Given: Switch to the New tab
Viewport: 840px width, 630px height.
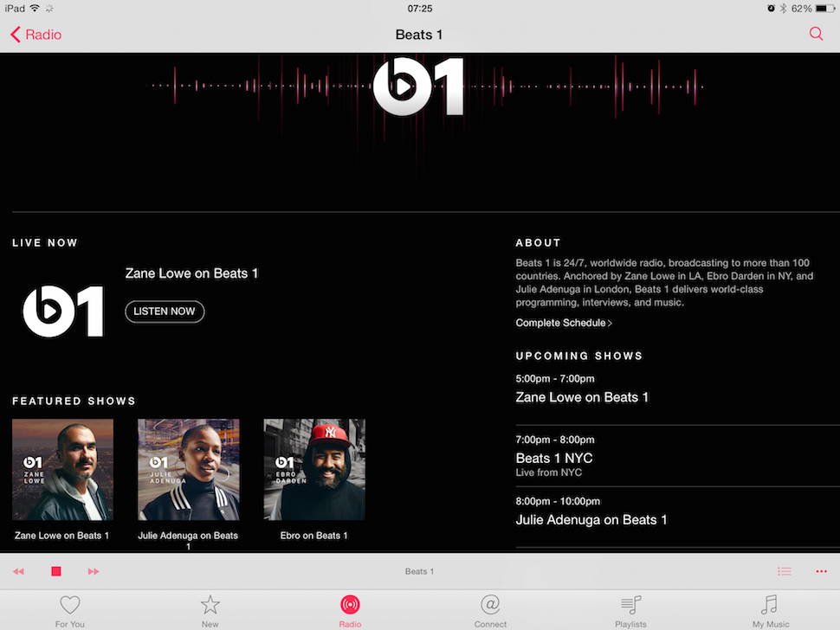Looking at the screenshot, I should coord(210,611).
